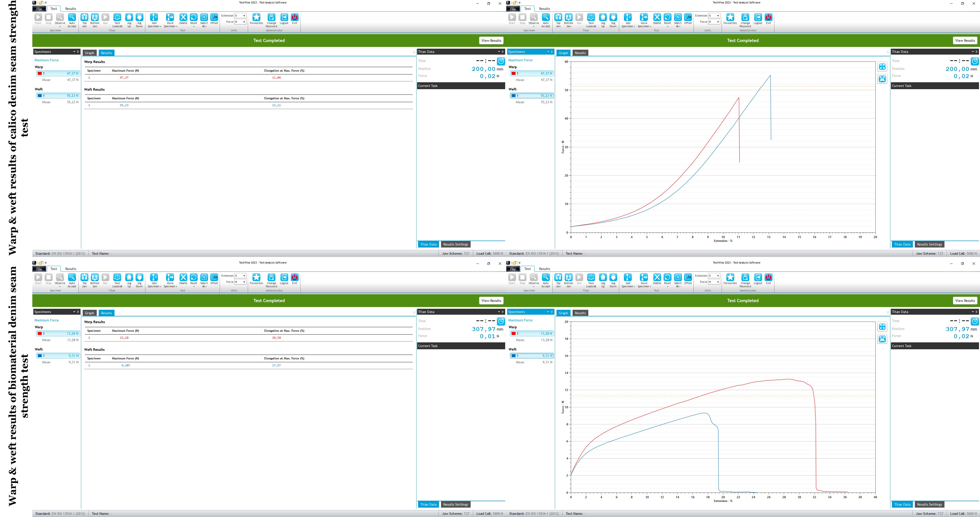Image resolution: width=980 pixels, height=517 pixels.
Task: Select Warp specimen 13,28 N row in biomaterial results window
Action: [58, 333]
